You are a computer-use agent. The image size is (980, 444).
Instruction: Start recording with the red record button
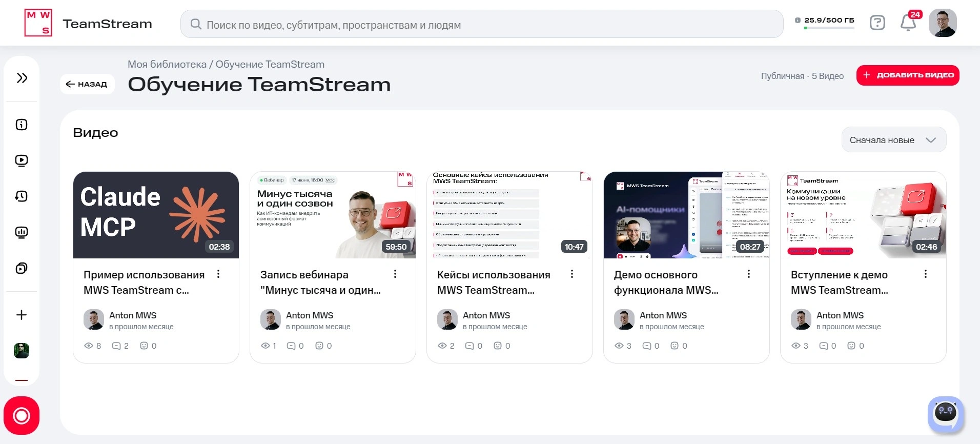22,415
